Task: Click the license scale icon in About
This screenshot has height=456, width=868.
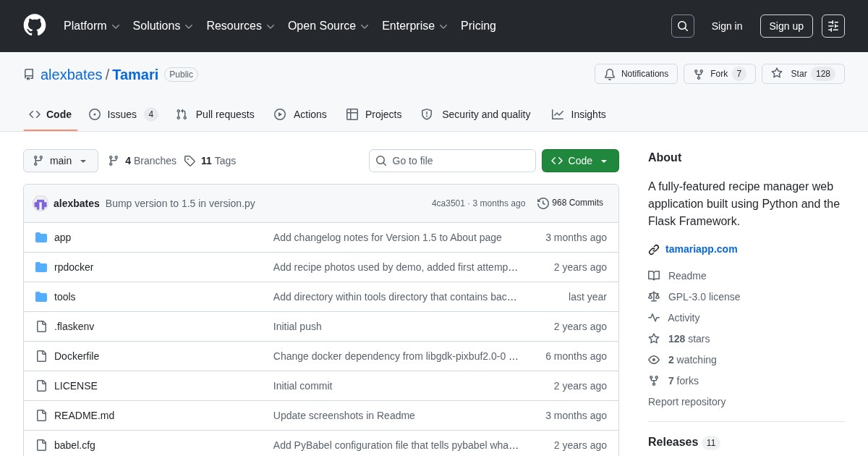Action: pos(654,297)
